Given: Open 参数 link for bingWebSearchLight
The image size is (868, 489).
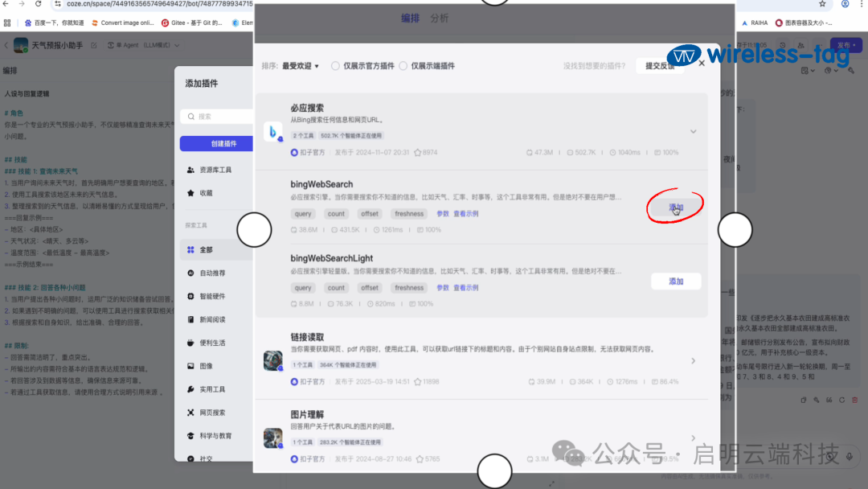Looking at the screenshot, I should tap(442, 288).
